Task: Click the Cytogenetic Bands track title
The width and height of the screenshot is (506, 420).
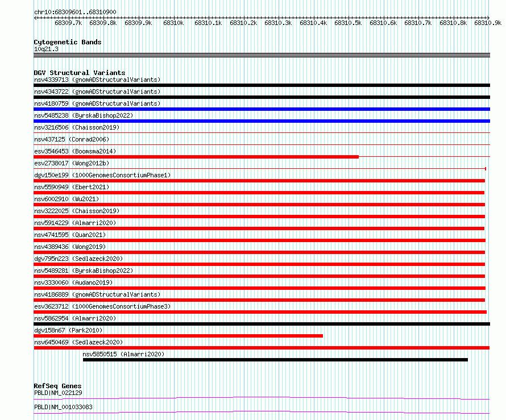Action: point(68,42)
